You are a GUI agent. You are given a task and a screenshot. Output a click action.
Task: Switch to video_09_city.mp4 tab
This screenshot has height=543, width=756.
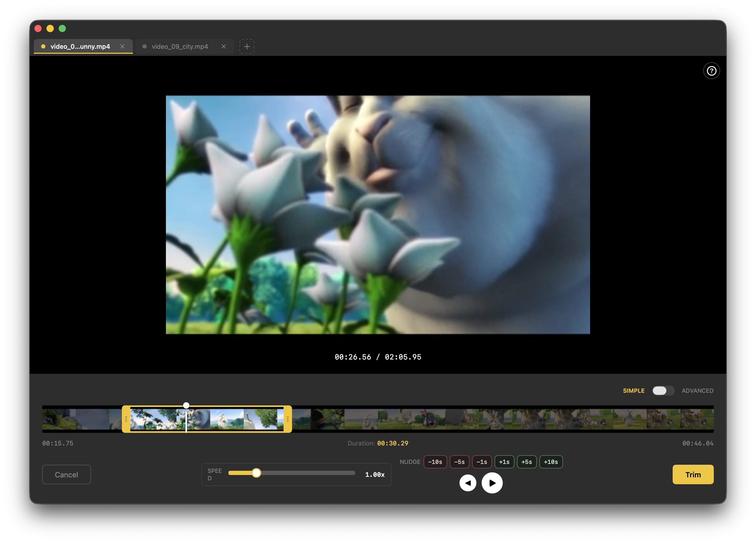(180, 46)
